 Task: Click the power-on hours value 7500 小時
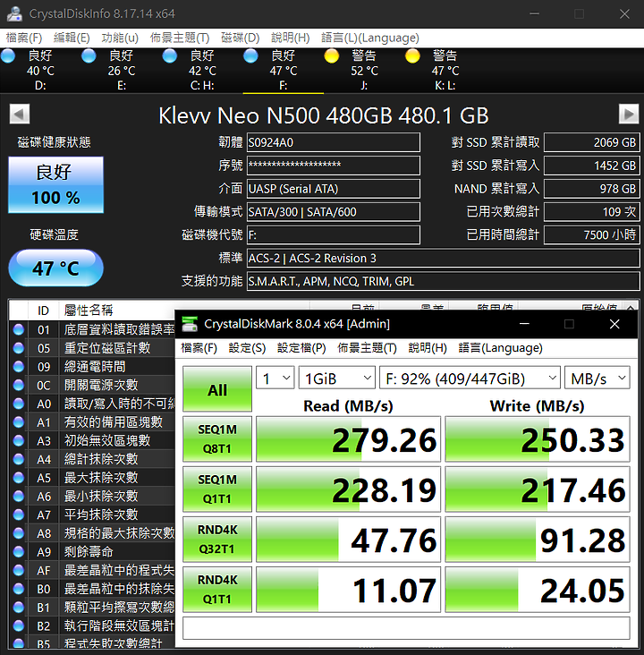592,234
